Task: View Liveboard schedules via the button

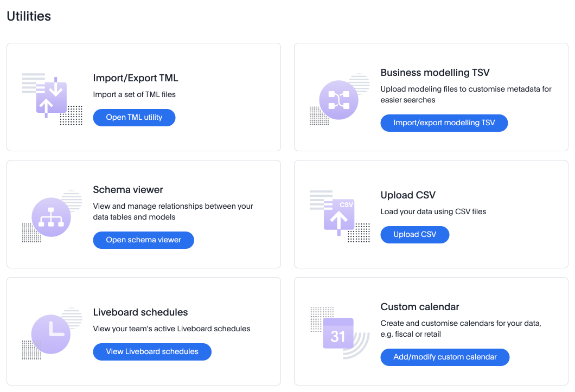Action: click(152, 352)
